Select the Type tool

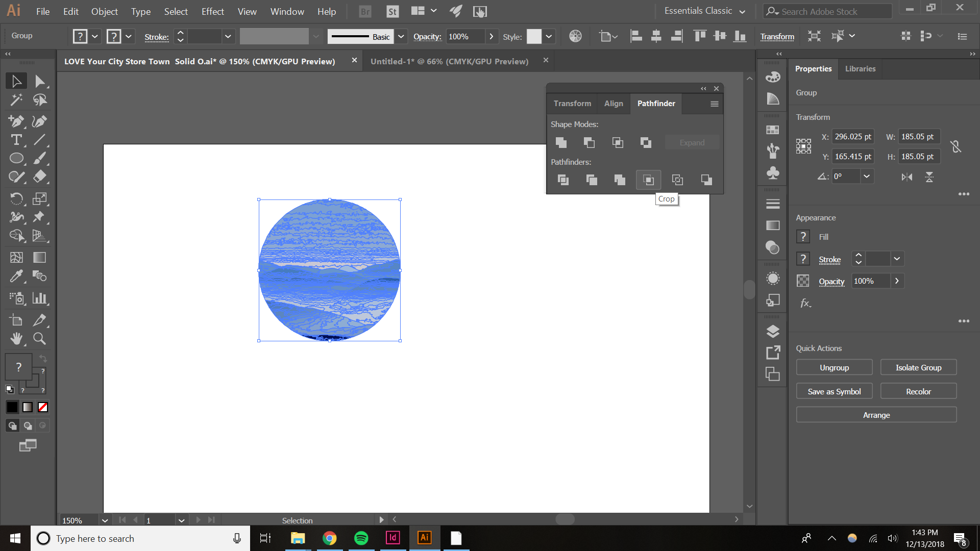tap(16, 140)
